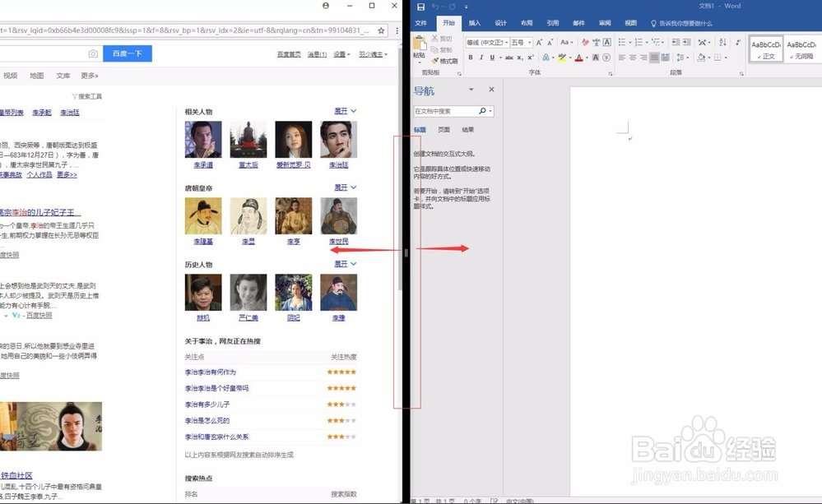Toggle bold formatting in Word
This screenshot has height=504, width=822.
coord(471,58)
